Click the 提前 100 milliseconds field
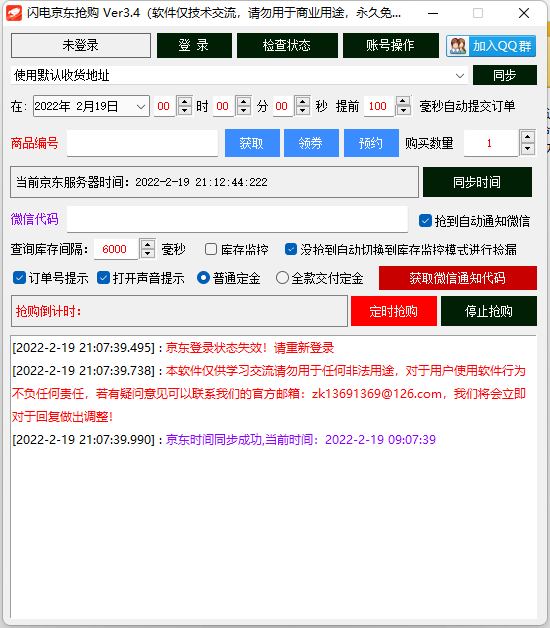 coord(379,107)
